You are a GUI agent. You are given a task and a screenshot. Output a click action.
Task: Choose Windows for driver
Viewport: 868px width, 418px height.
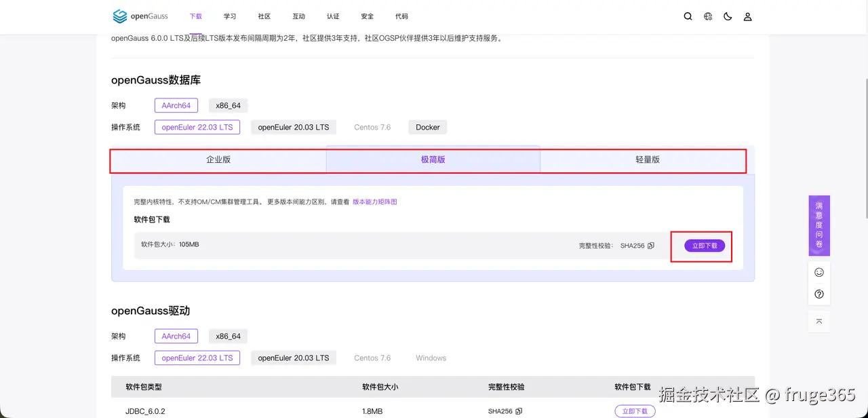(431, 358)
